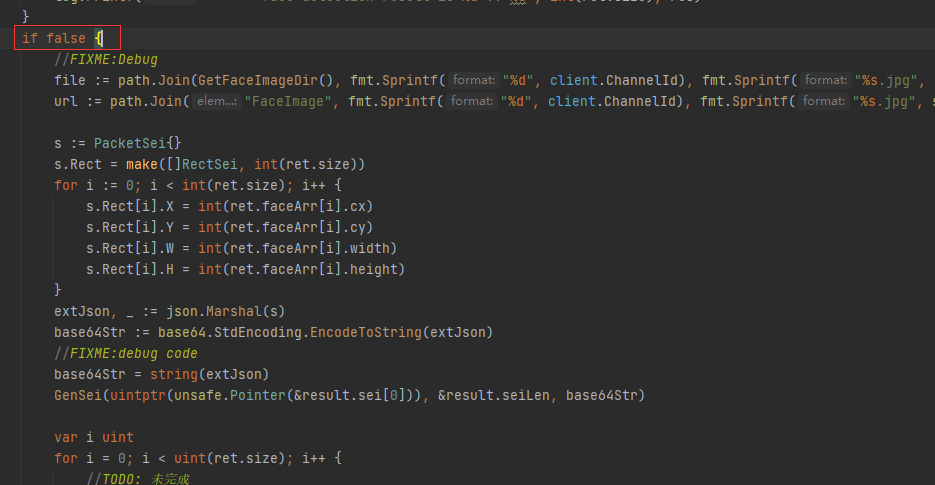Click 'GetFaceImageDir()' in the file assignment line
Image resolution: width=935 pixels, height=485 pixels.
click(x=265, y=81)
